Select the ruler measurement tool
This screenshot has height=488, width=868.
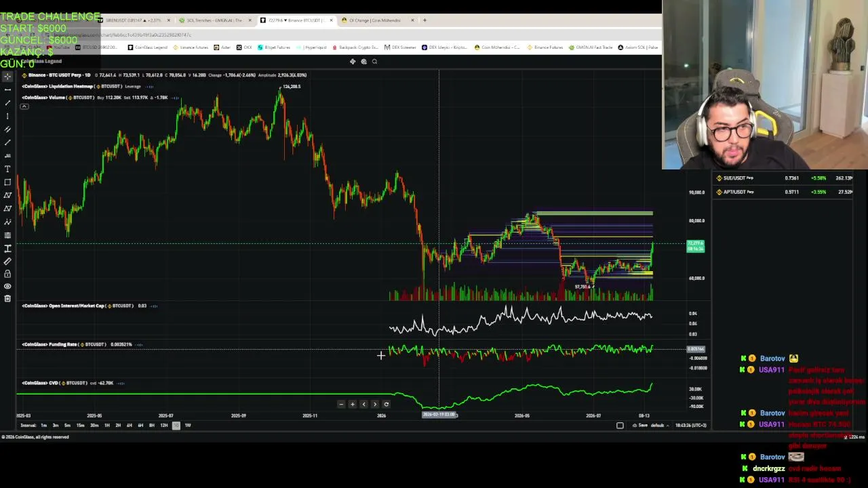[7, 261]
